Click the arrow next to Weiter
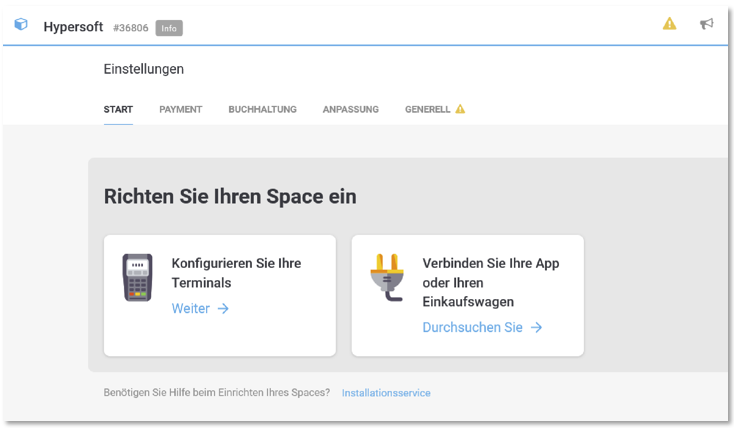Image resolution: width=734 pixels, height=428 pixels. coord(223,309)
